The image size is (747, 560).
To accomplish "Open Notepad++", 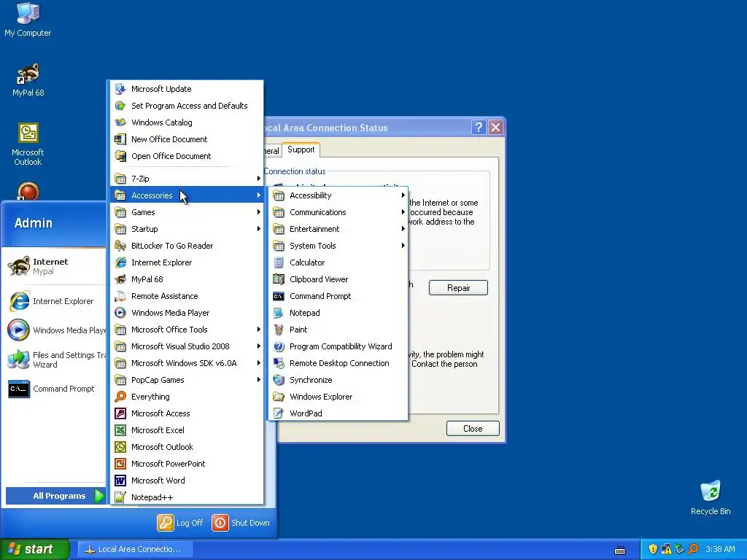I will tap(187, 497).
